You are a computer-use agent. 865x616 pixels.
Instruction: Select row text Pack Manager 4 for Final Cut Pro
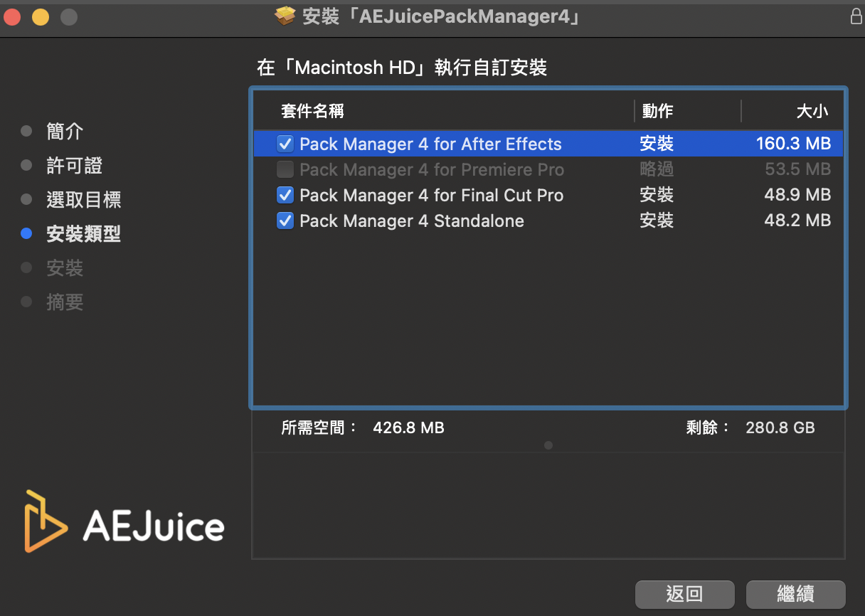(x=431, y=195)
